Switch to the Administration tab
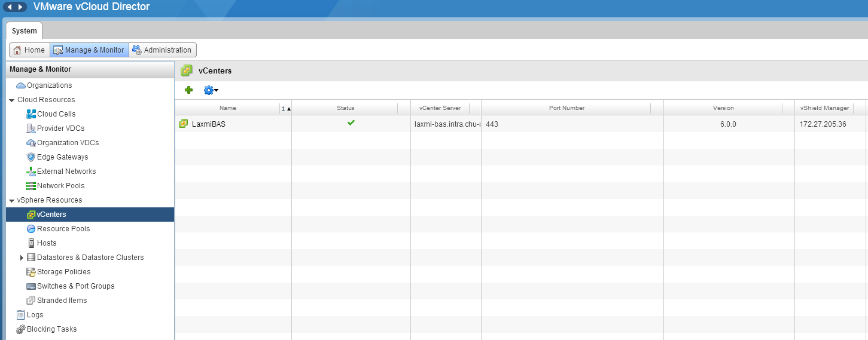The height and width of the screenshot is (340, 868). tap(162, 50)
